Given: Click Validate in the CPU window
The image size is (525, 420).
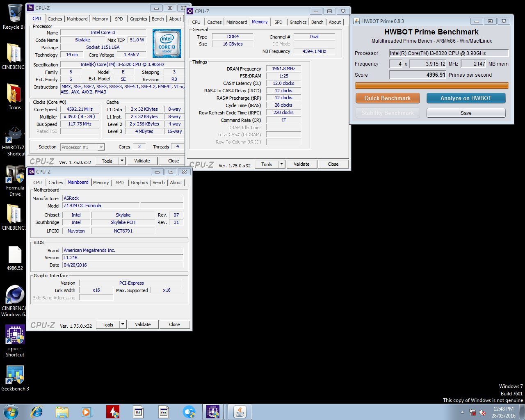Looking at the screenshot, I should point(142,161).
